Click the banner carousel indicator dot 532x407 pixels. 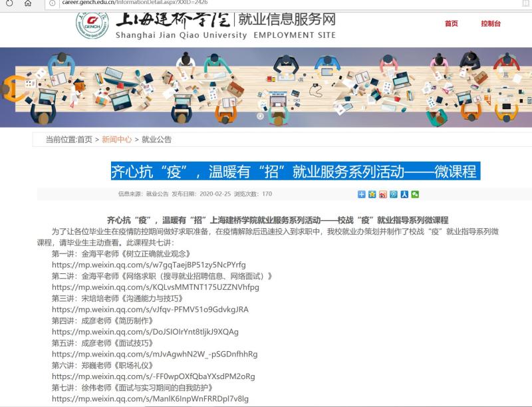click(261, 115)
